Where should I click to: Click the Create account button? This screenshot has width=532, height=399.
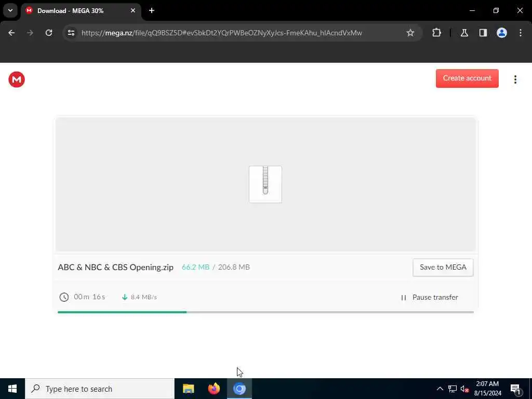[467, 78]
